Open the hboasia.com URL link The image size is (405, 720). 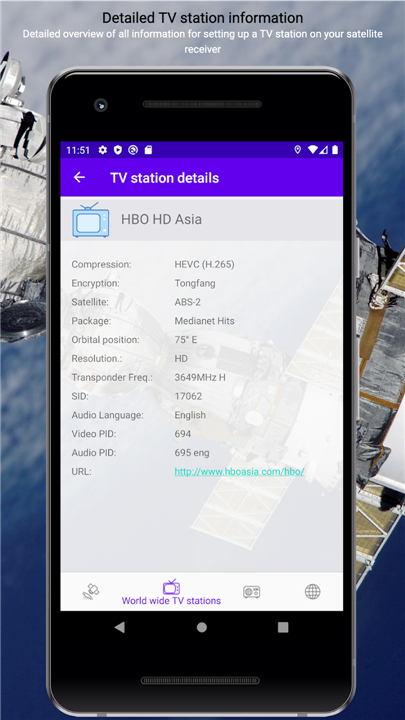click(239, 472)
